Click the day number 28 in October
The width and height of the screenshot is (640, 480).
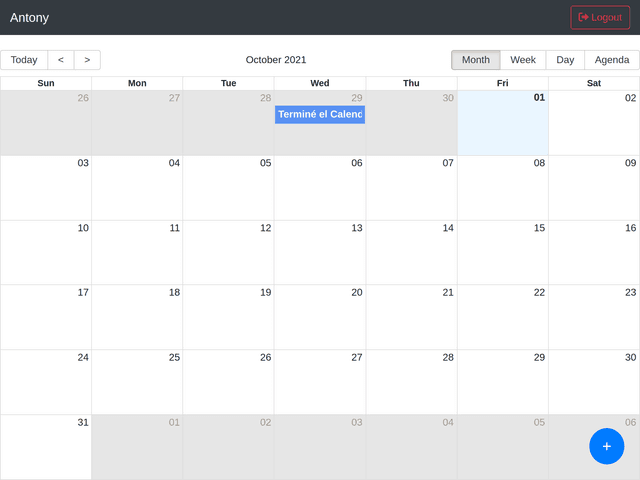pos(448,357)
